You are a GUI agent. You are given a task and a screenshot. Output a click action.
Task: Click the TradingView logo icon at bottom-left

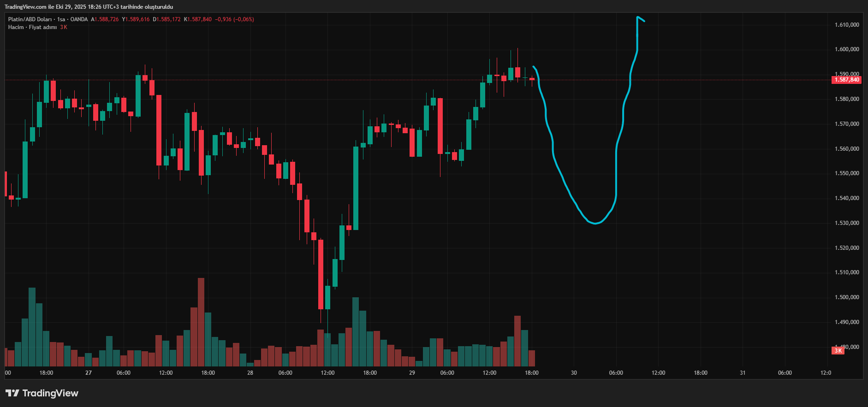click(x=12, y=393)
